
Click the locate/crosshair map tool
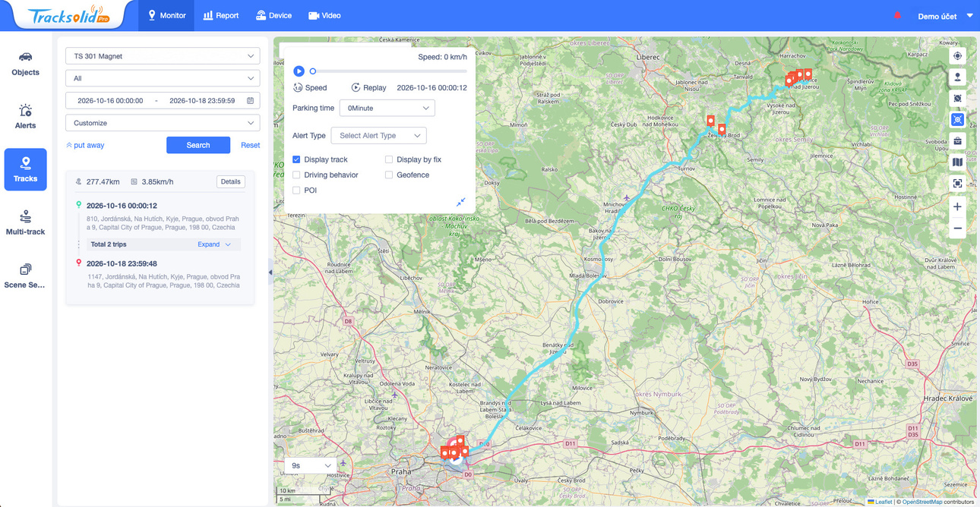pyautogui.click(x=957, y=55)
